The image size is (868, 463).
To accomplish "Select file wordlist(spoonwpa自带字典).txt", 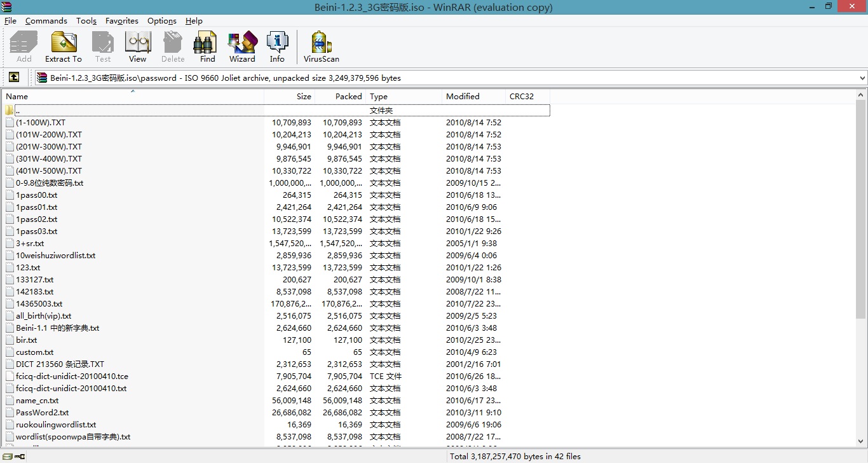I will (73, 437).
